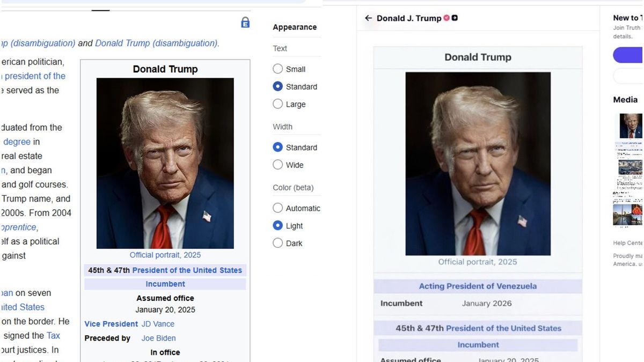Click the Appearance panel heading
The image size is (644, 362).
point(295,27)
